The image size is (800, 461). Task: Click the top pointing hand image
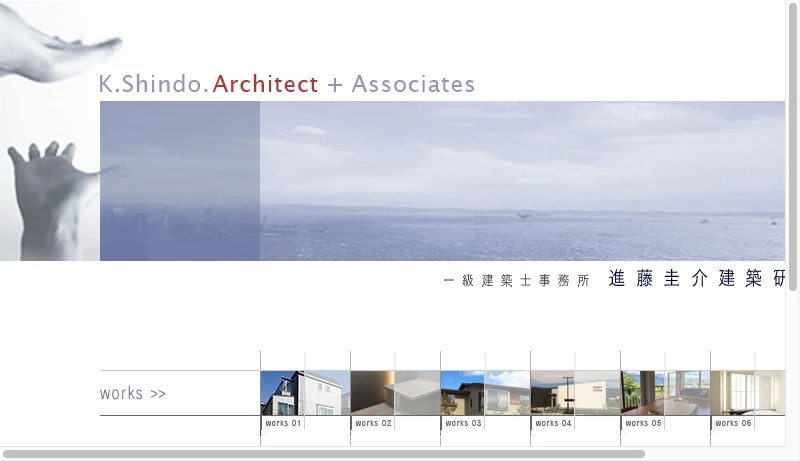click(59, 43)
